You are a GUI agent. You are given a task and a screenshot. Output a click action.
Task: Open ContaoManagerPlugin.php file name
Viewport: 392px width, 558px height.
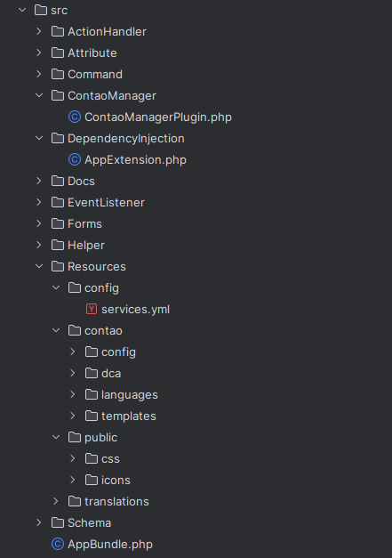(x=158, y=117)
